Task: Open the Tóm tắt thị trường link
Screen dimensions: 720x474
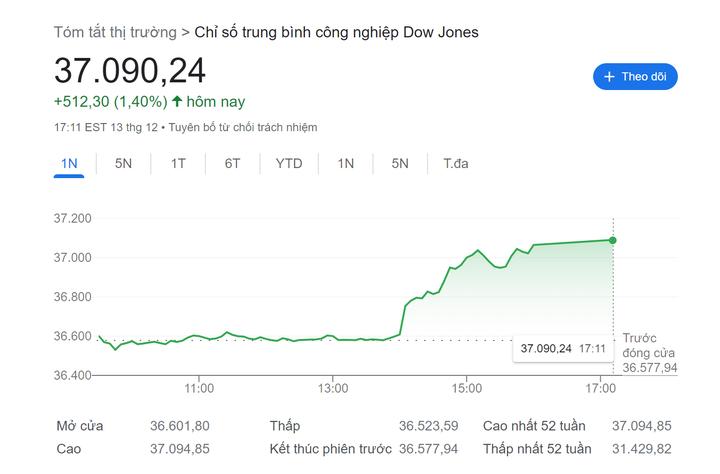Action: click(115, 32)
